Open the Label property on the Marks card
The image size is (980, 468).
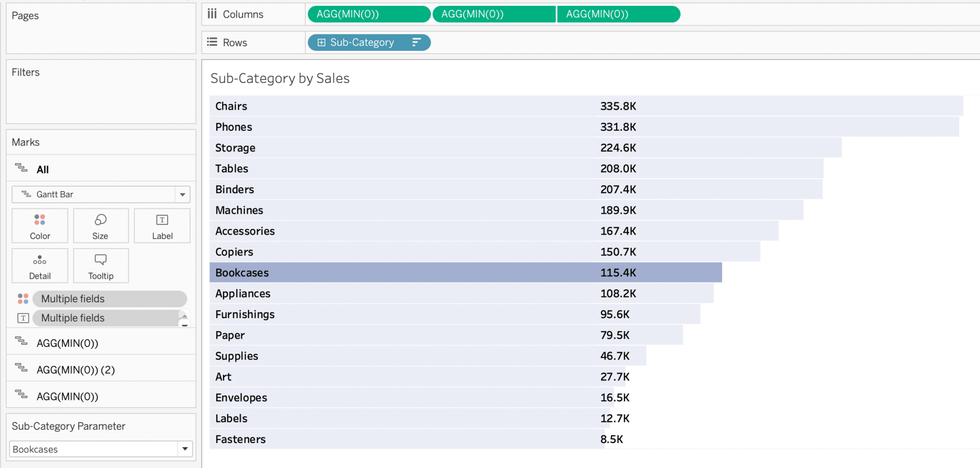tap(162, 226)
